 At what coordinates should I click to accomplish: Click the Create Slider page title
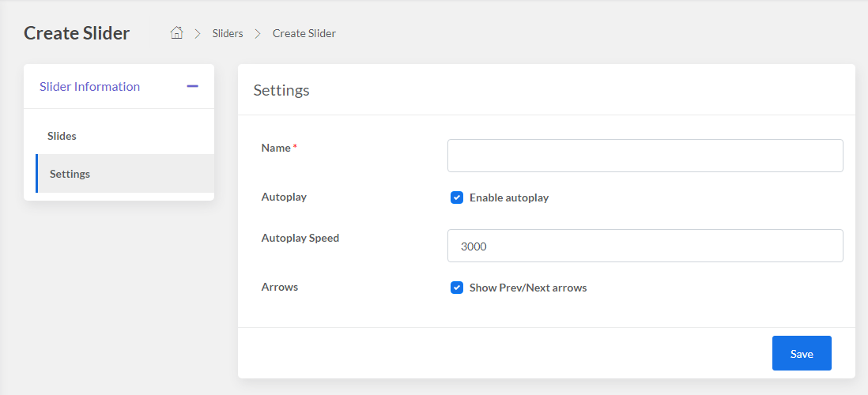77,33
